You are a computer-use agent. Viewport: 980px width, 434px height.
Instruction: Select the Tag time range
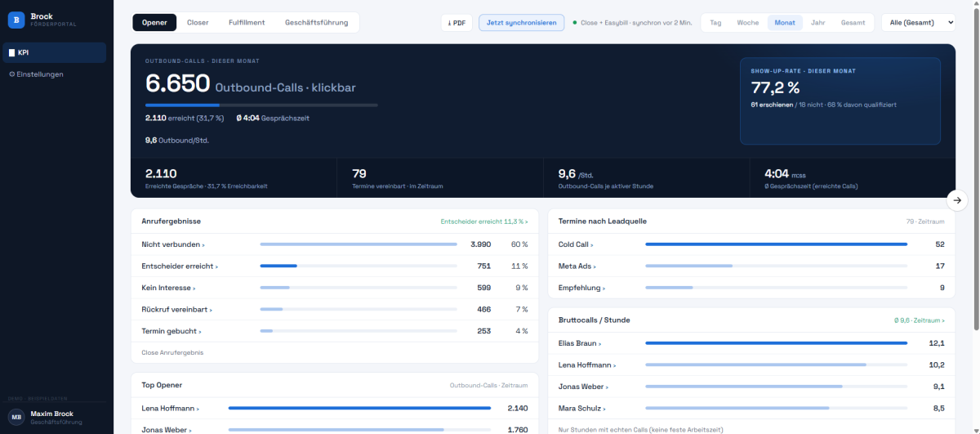(x=715, y=23)
